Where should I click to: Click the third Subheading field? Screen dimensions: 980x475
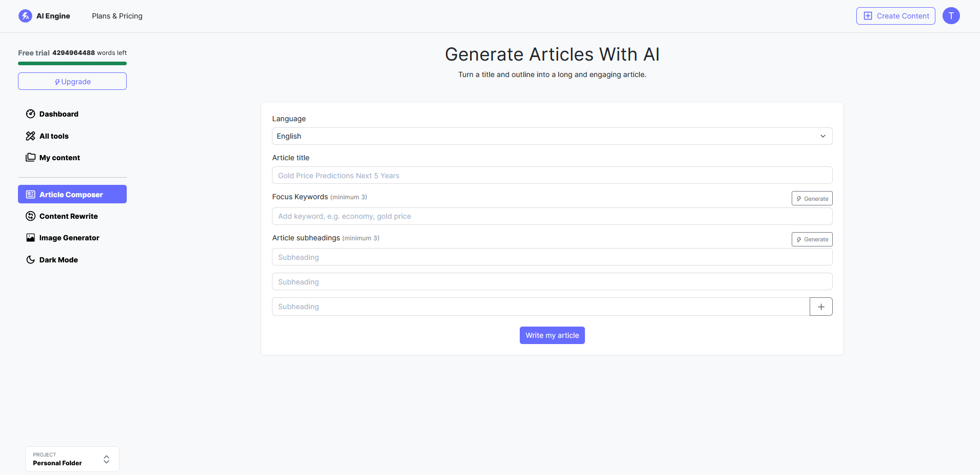[541, 307]
